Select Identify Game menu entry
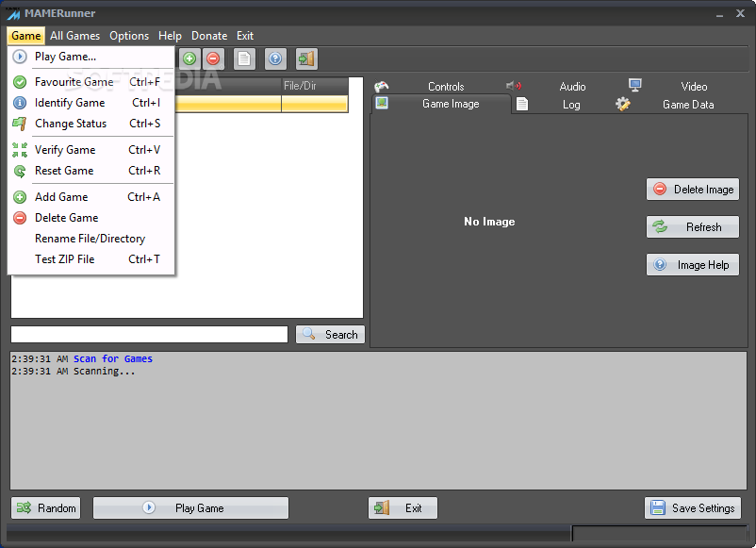Image resolution: width=756 pixels, height=548 pixels. pos(90,103)
